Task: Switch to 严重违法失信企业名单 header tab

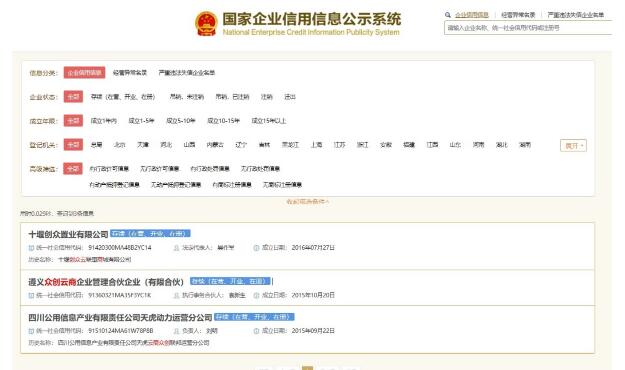Action: (576, 15)
